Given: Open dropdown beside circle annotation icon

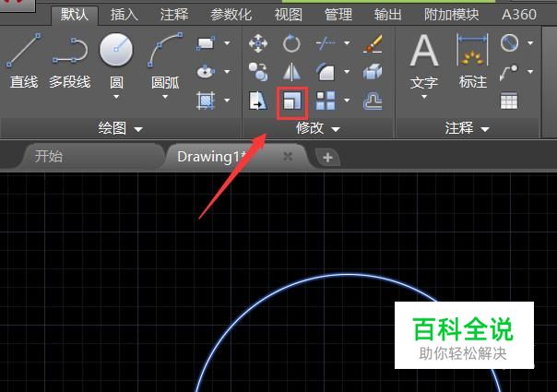Looking at the screenshot, I should pyautogui.click(x=530, y=43).
